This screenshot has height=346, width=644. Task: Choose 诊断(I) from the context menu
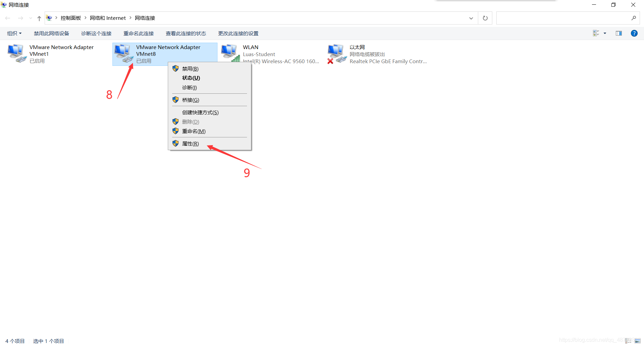(210, 87)
